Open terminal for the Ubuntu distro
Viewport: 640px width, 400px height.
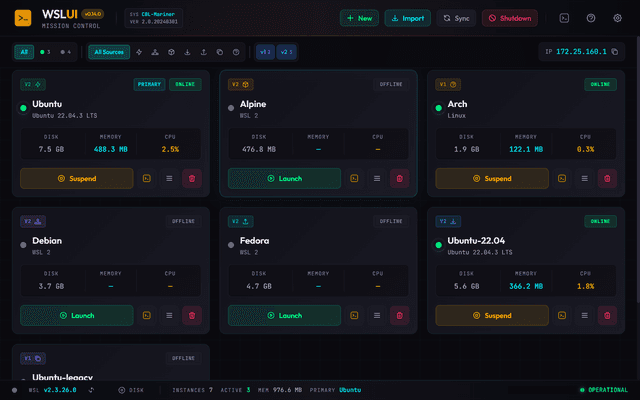click(x=146, y=178)
